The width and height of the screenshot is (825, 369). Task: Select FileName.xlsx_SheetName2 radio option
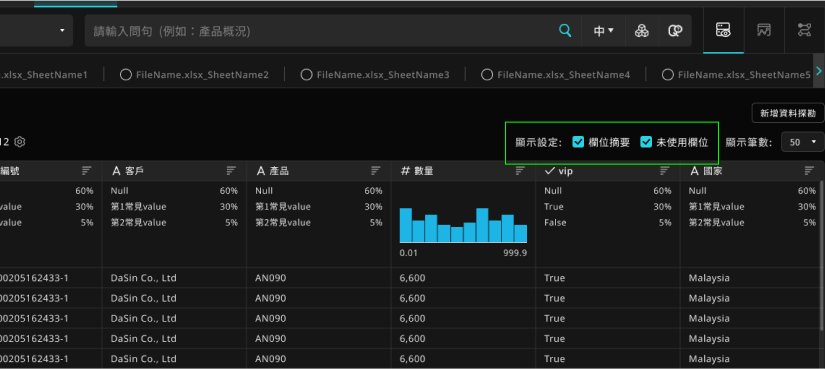coord(126,75)
